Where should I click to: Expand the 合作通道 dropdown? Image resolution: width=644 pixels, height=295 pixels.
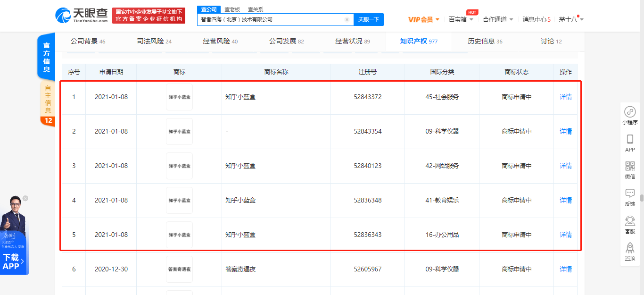pyautogui.click(x=498, y=19)
